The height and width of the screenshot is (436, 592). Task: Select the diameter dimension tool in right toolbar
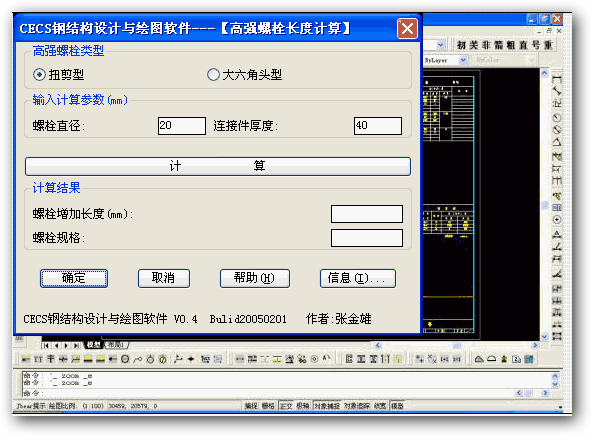pyautogui.click(x=557, y=129)
